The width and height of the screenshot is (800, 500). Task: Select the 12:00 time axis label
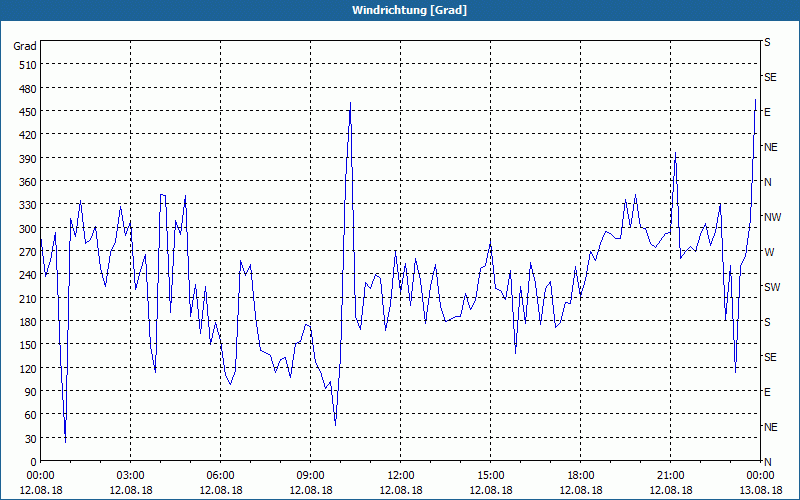point(401,476)
